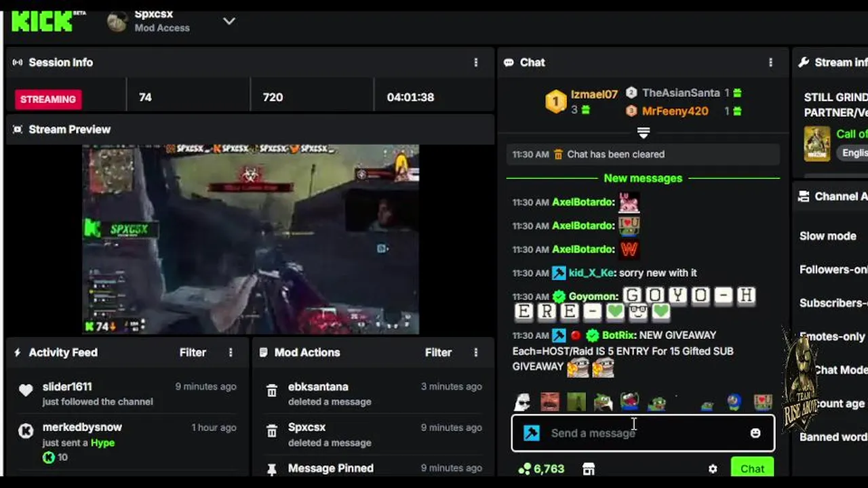The width and height of the screenshot is (868, 488).
Task: Click the pin icon beside Message Pinned
Action: click(272, 469)
